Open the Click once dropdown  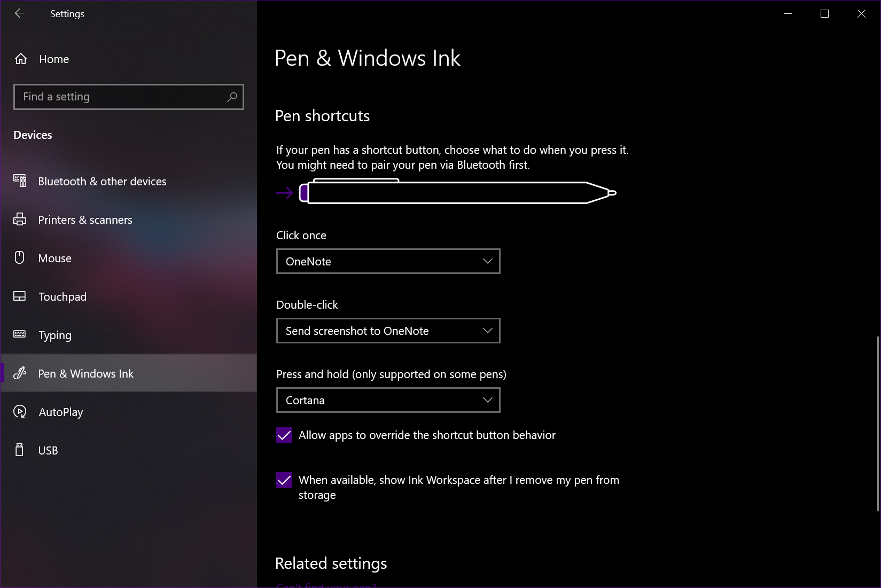388,261
